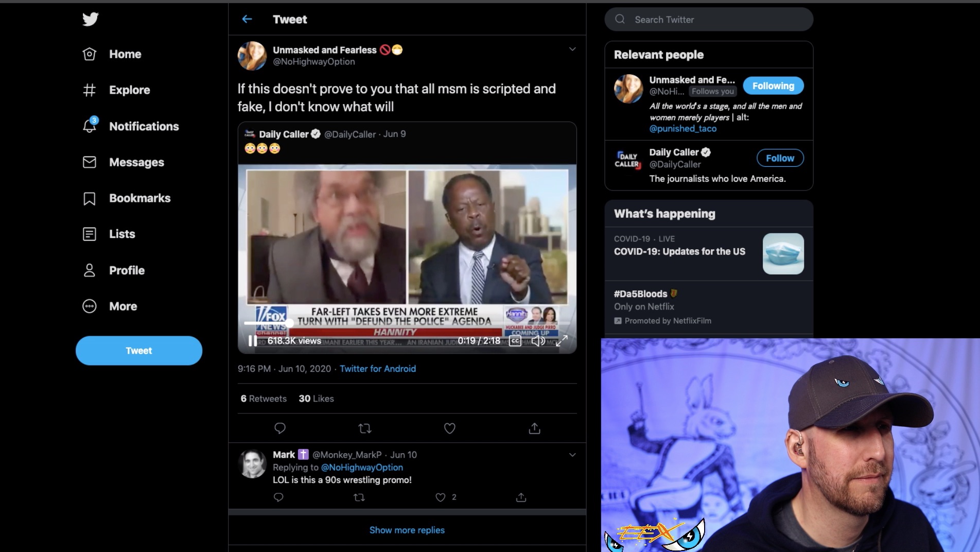Open the main tweet's chevron menu

pos(572,49)
